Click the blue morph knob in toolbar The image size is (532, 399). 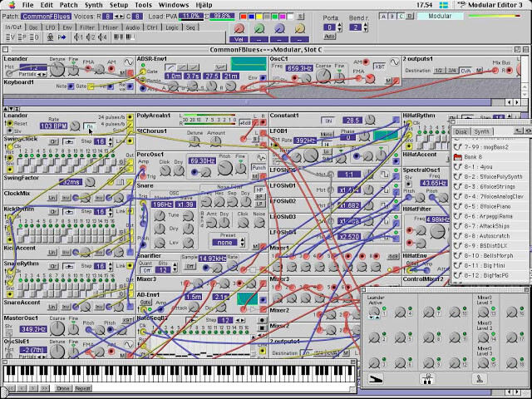[279, 29]
